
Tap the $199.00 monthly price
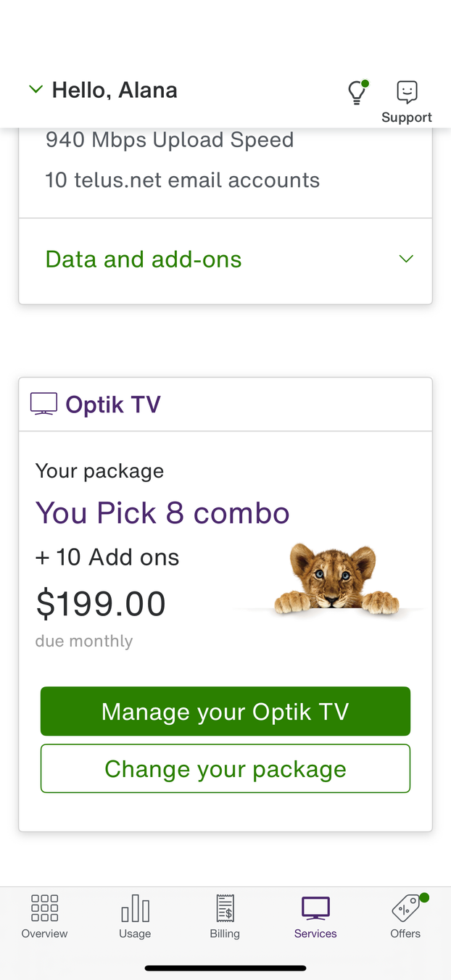pyautogui.click(x=101, y=604)
